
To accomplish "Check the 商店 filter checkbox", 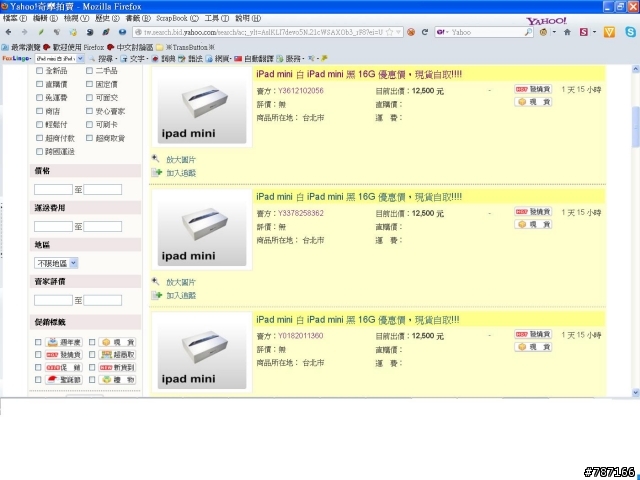I will pos(39,111).
